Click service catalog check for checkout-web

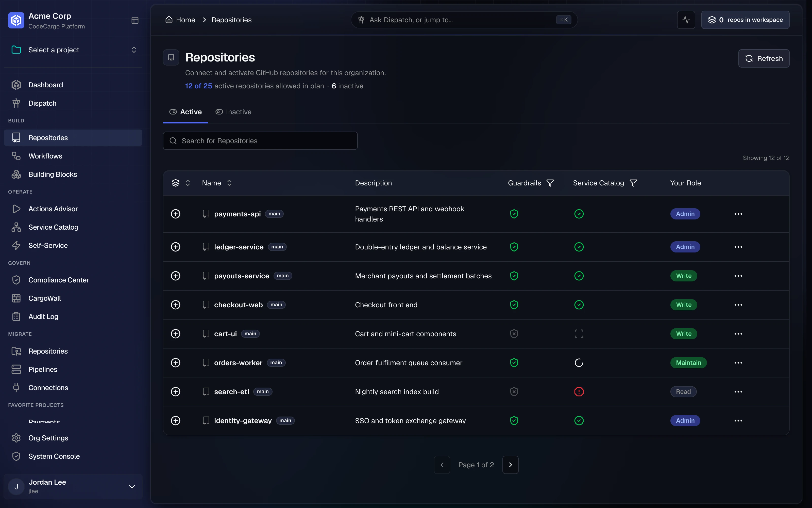[x=579, y=305]
